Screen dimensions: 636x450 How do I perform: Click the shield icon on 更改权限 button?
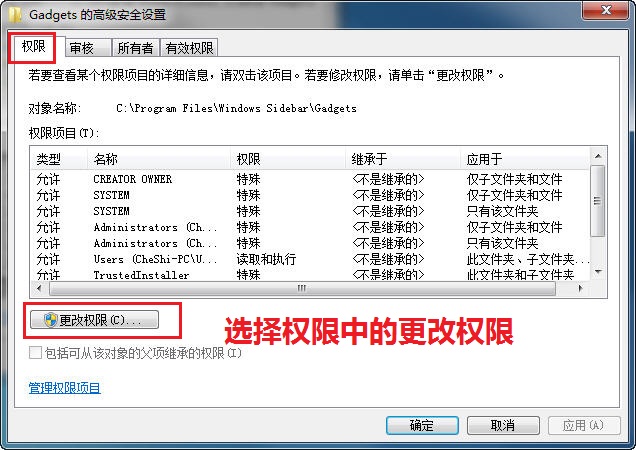tap(50, 320)
